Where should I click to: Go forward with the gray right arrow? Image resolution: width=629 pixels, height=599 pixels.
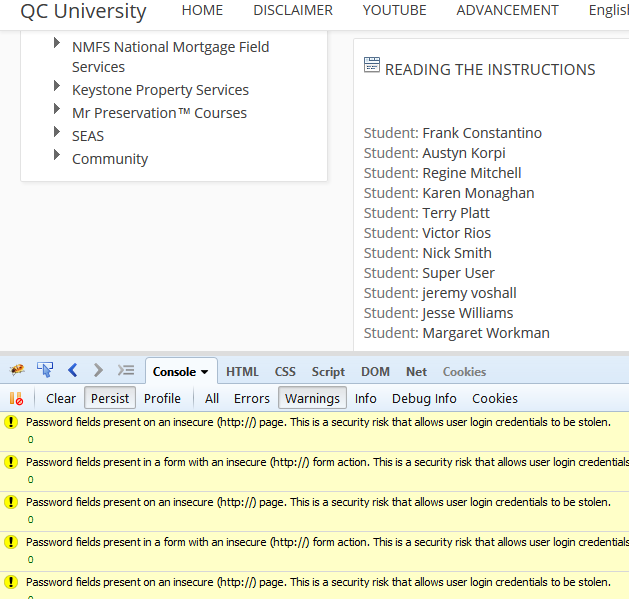[x=98, y=370]
